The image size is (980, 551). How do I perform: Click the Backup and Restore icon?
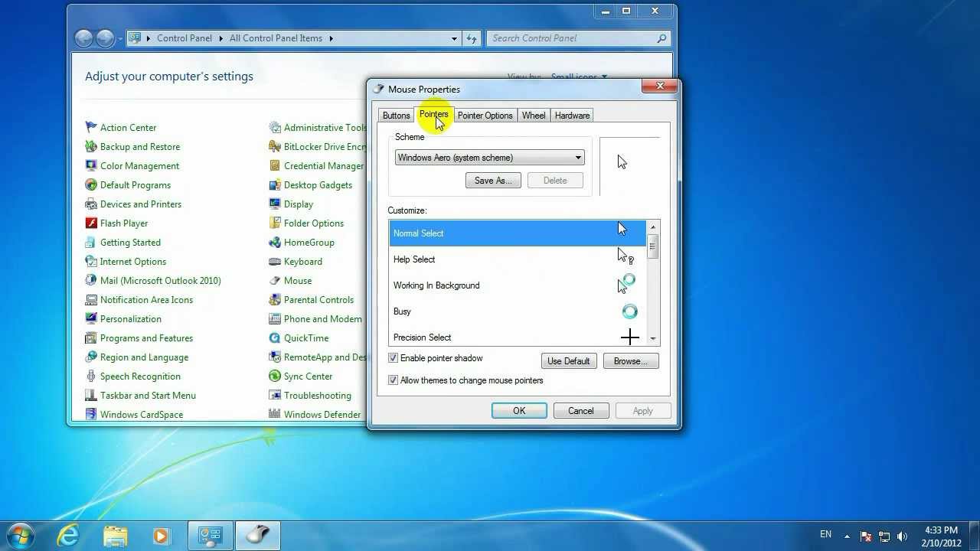[x=91, y=147]
